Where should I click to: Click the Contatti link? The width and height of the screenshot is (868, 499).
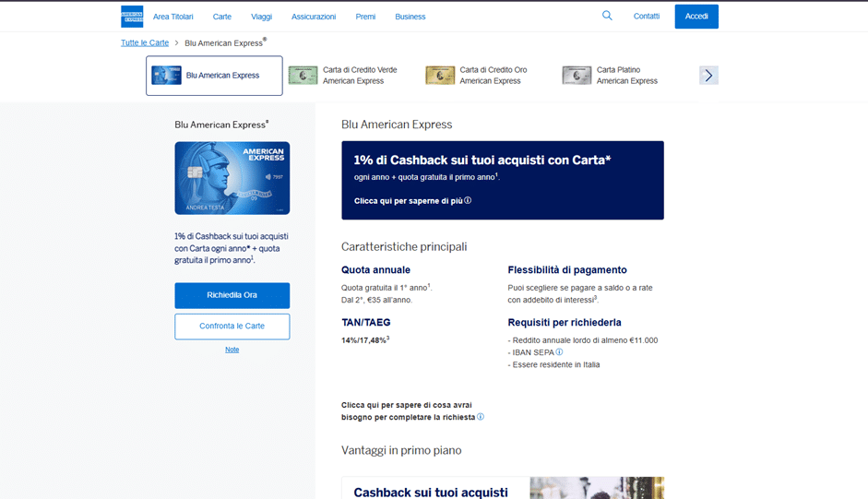(x=647, y=16)
